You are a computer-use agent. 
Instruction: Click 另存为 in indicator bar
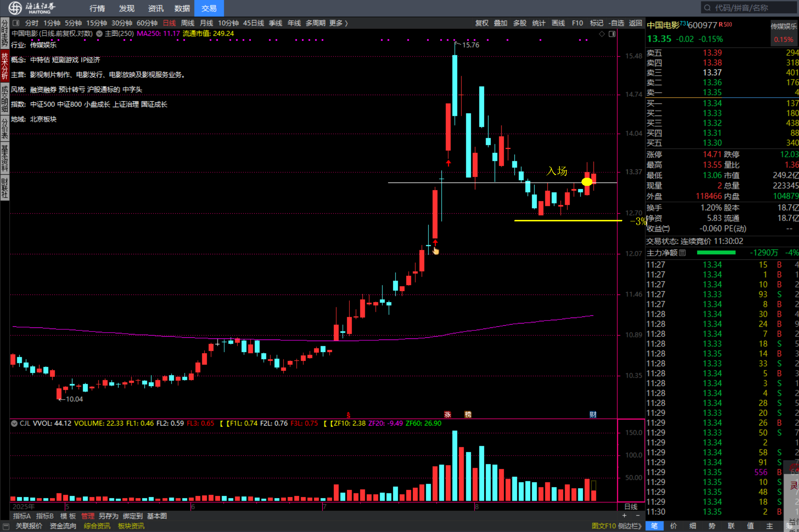[x=108, y=516]
